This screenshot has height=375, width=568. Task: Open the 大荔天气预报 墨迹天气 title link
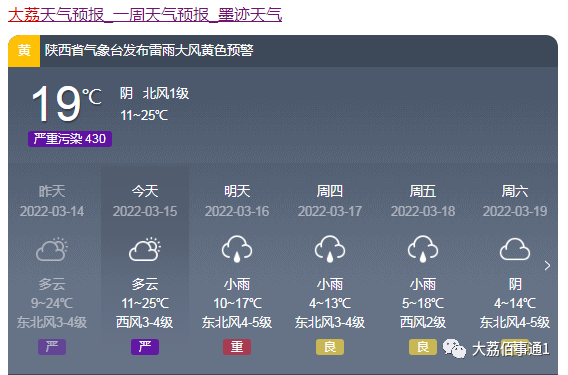coord(145,15)
